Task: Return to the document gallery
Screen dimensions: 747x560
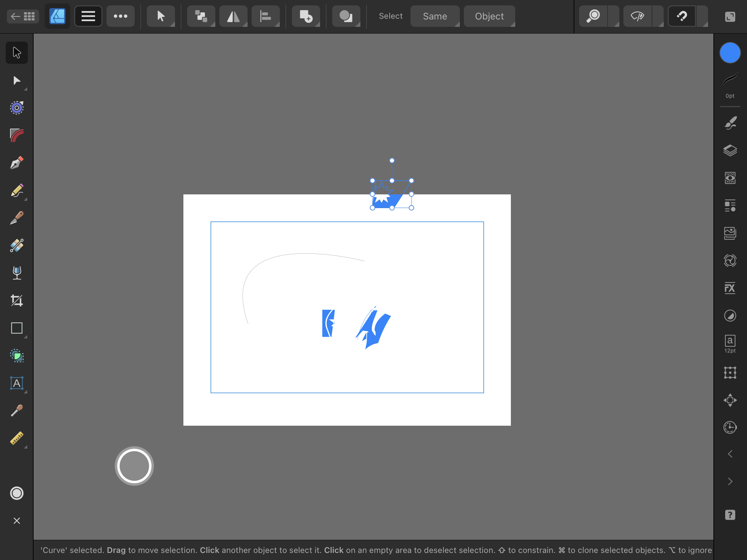Action: pyautogui.click(x=23, y=16)
